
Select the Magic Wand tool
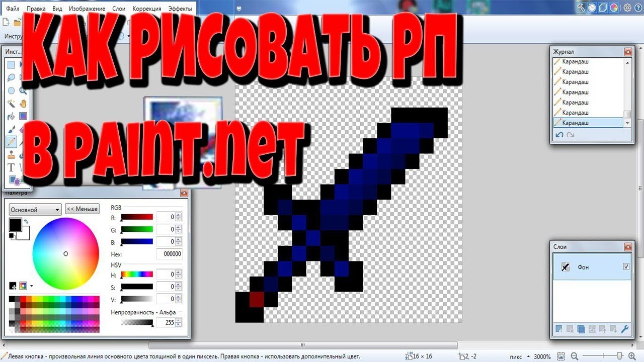(11, 104)
